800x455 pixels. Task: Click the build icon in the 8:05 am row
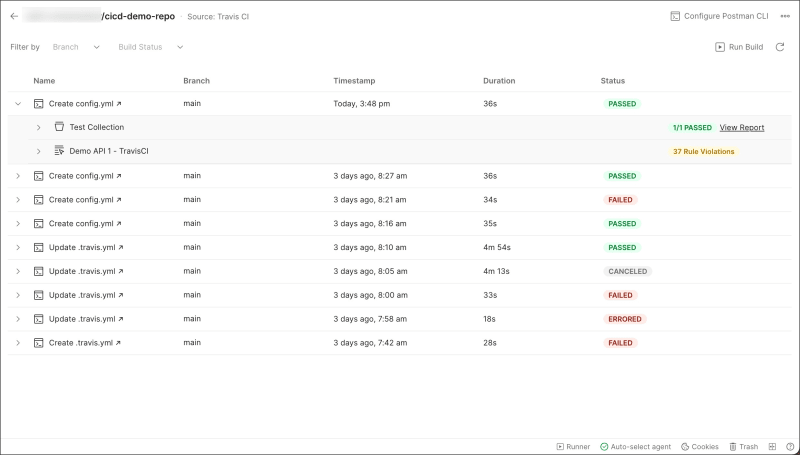coord(38,272)
